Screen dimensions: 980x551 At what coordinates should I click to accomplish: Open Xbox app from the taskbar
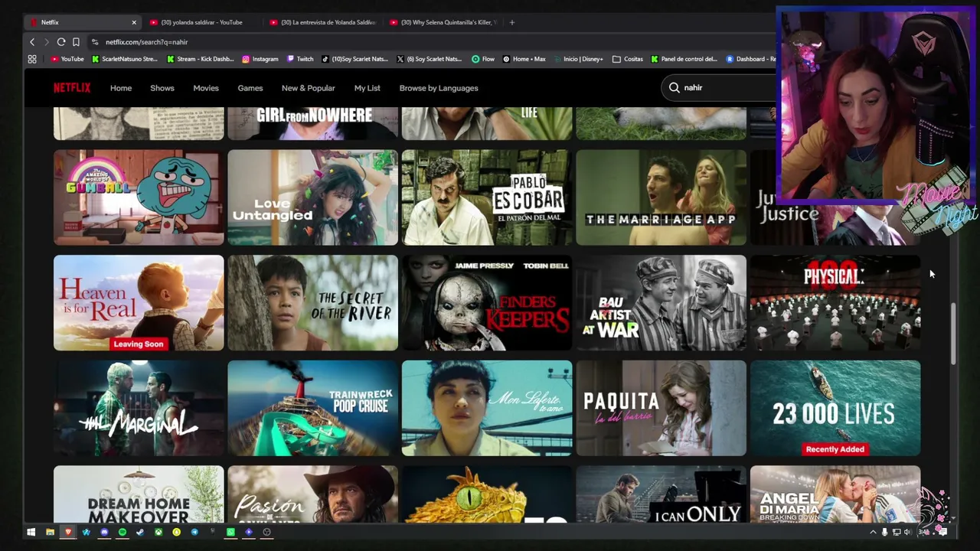[158, 532]
